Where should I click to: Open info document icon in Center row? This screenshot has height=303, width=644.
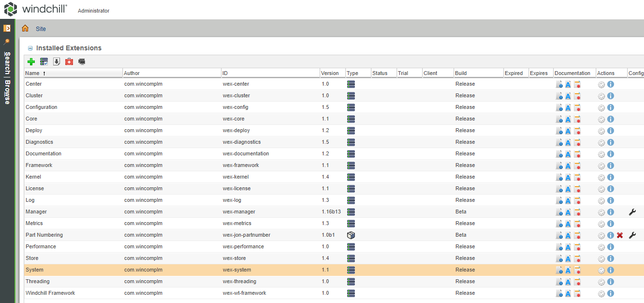pos(559,84)
